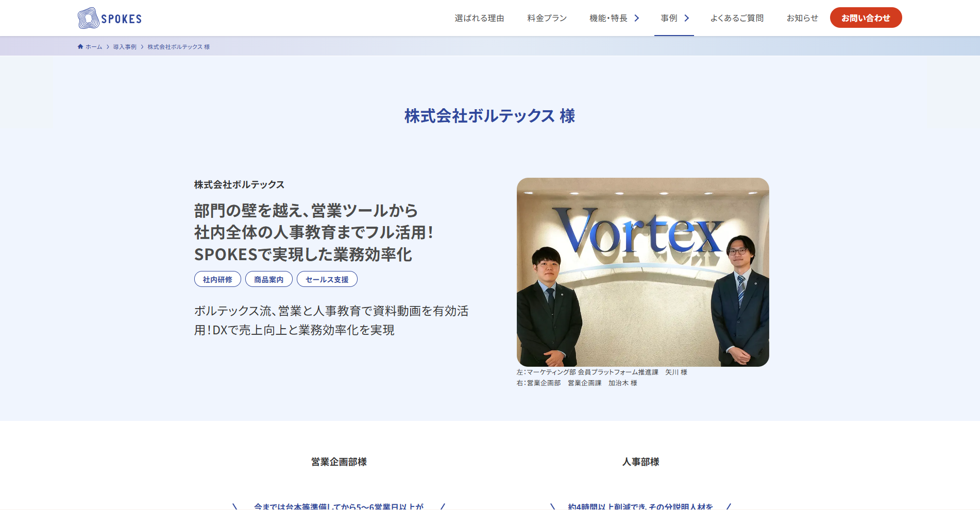Viewport: 980px width, 510px height.
Task: Click the SPOKES logo icon
Action: tap(88, 18)
